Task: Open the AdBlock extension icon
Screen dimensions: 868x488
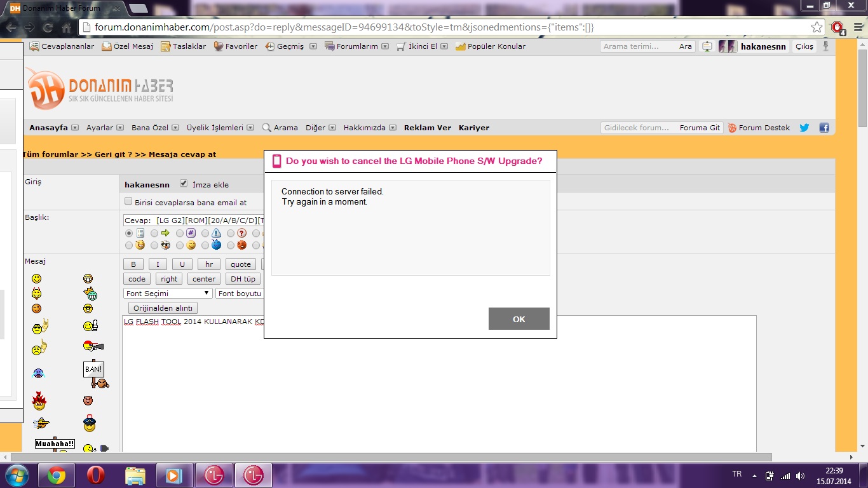Action: coord(837,27)
